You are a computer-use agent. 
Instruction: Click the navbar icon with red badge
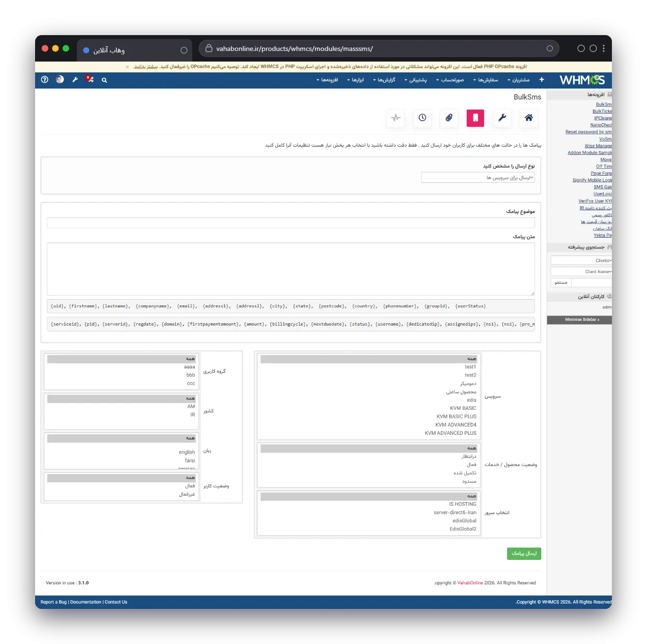pos(89,79)
